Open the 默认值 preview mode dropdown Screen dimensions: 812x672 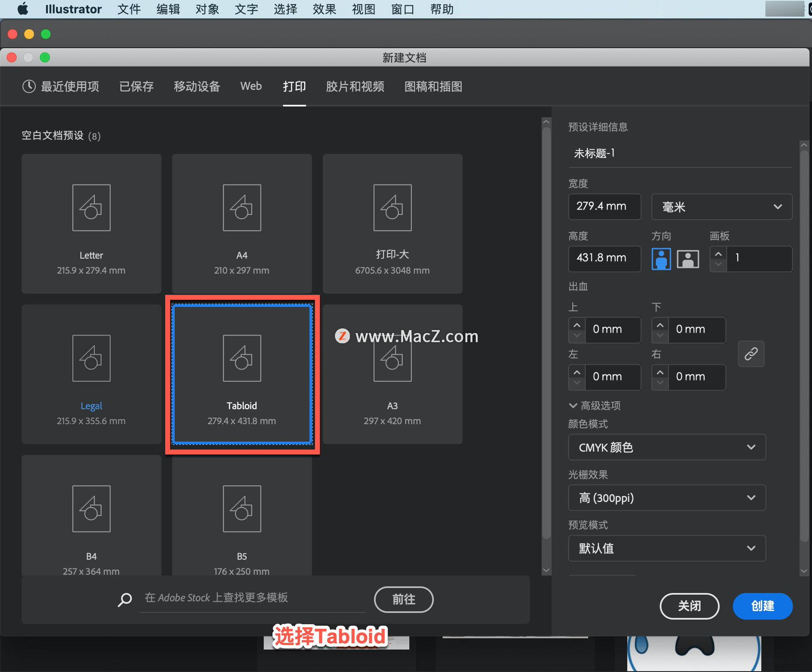pyautogui.click(x=667, y=548)
